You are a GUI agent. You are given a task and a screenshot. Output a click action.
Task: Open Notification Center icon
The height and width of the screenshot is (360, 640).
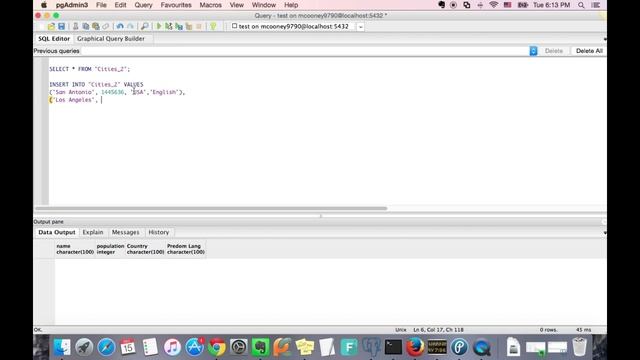tap(596, 5)
